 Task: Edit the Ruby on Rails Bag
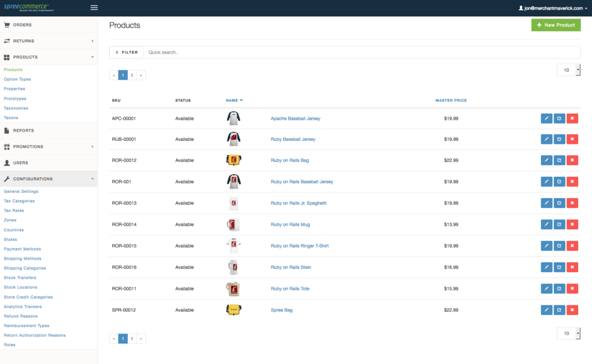point(546,160)
